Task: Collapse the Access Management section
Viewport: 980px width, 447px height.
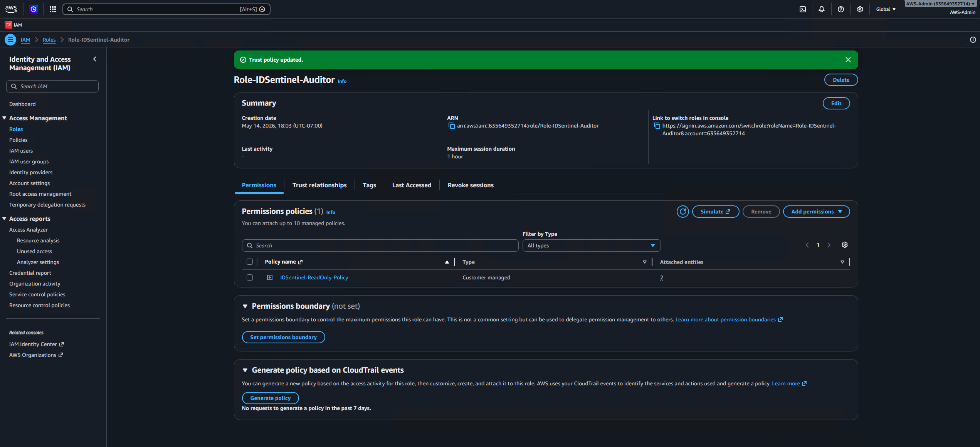Action: click(x=4, y=118)
